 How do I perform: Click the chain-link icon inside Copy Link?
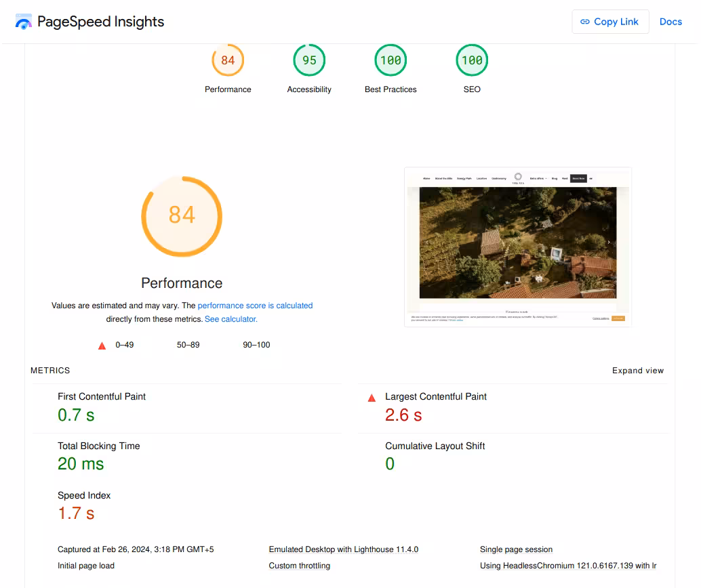[585, 22]
